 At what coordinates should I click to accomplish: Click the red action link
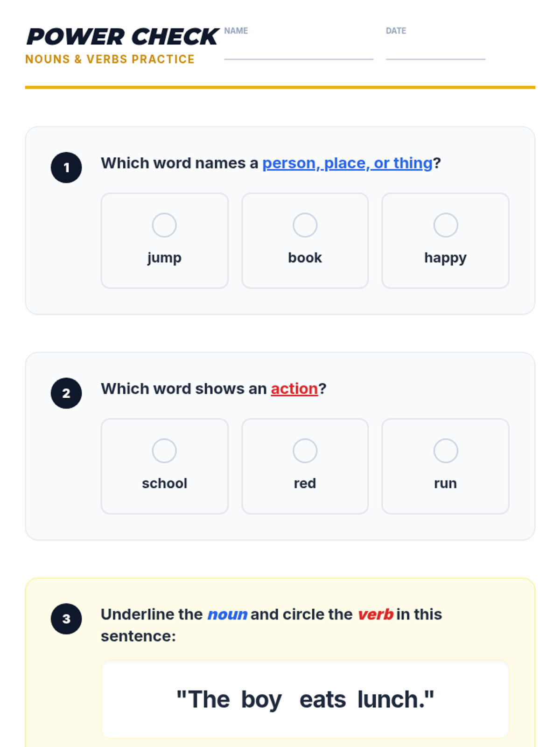pos(294,388)
